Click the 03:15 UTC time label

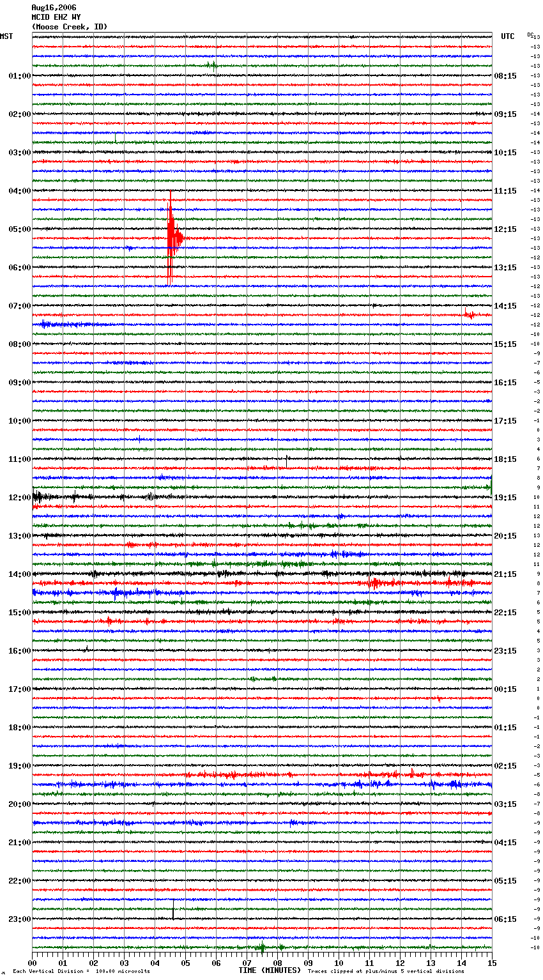505,804
